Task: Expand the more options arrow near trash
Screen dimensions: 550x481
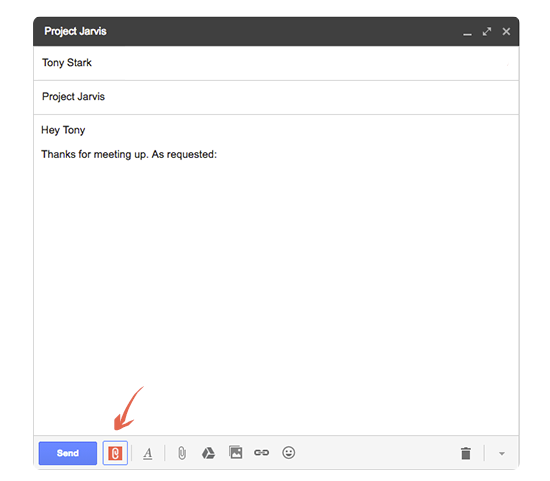Action: (502, 454)
